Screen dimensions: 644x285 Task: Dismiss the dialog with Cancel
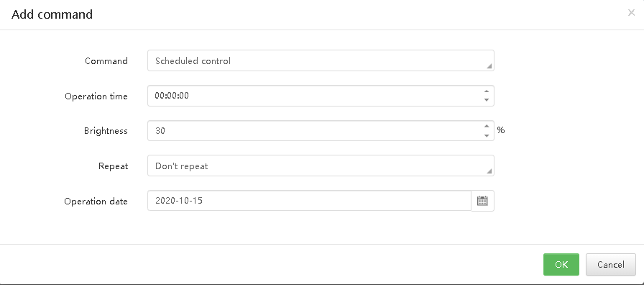[x=611, y=264]
